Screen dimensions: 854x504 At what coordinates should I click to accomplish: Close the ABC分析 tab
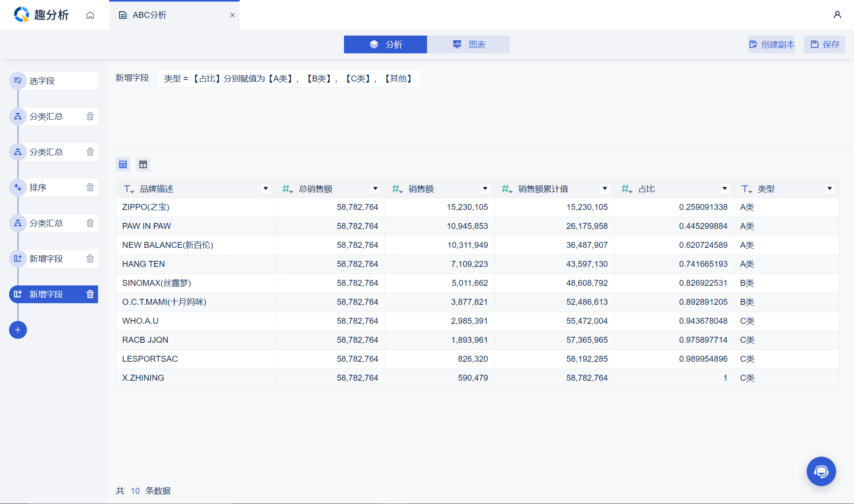click(x=232, y=15)
